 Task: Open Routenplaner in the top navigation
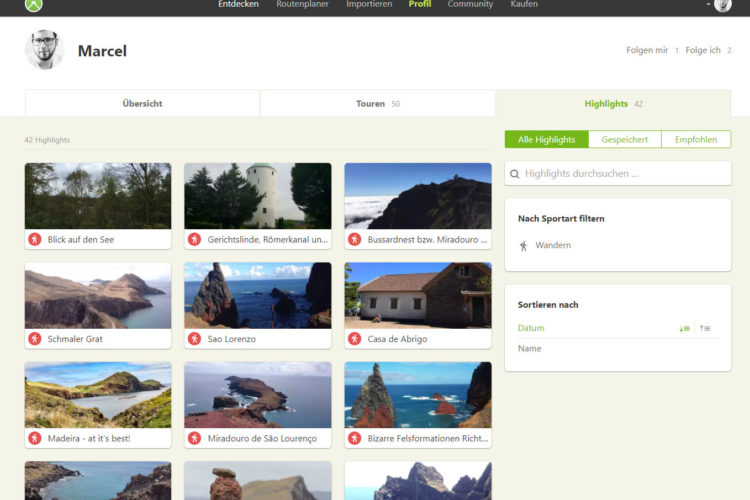pyautogui.click(x=302, y=4)
